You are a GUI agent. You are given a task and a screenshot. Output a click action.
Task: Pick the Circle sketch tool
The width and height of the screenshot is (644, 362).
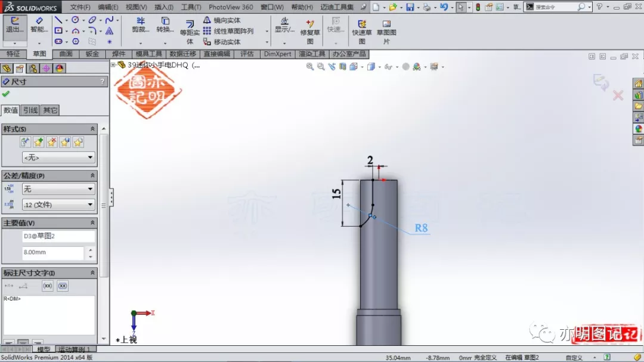point(75,20)
